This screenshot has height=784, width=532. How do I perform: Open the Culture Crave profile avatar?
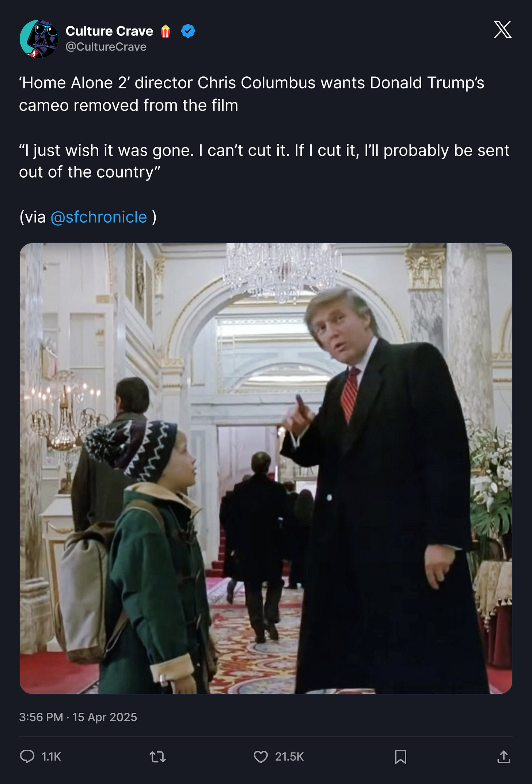coord(39,39)
